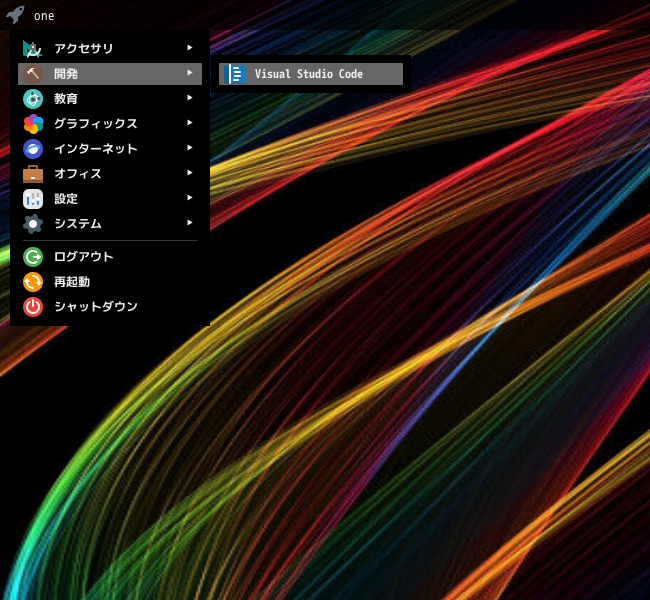Click the 教育 category icon

tap(33, 99)
